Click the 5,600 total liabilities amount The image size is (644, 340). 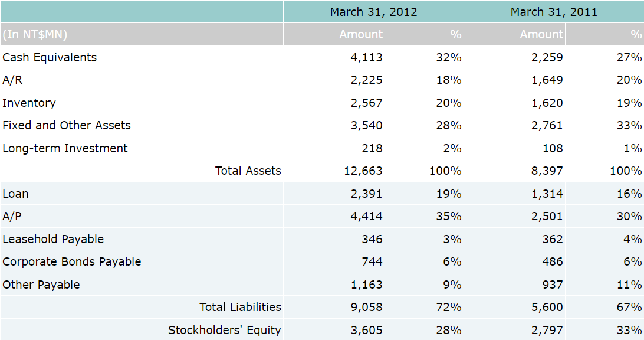pos(547,307)
